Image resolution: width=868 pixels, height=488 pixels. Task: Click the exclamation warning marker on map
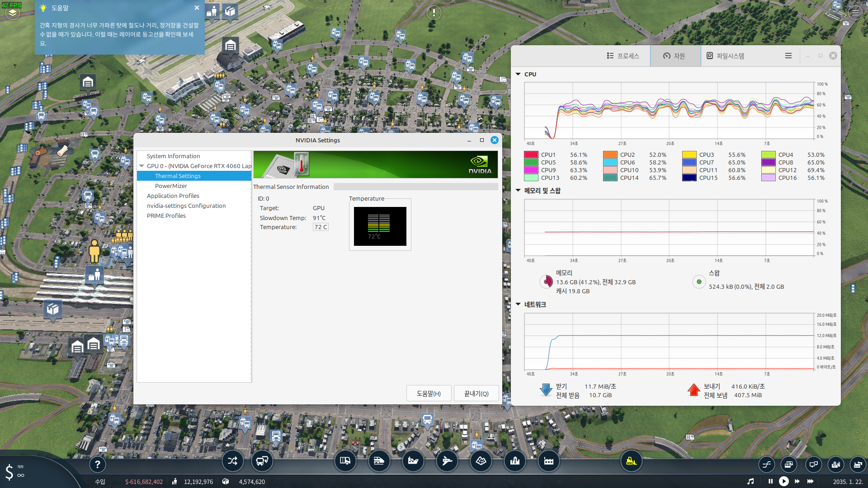434,12
